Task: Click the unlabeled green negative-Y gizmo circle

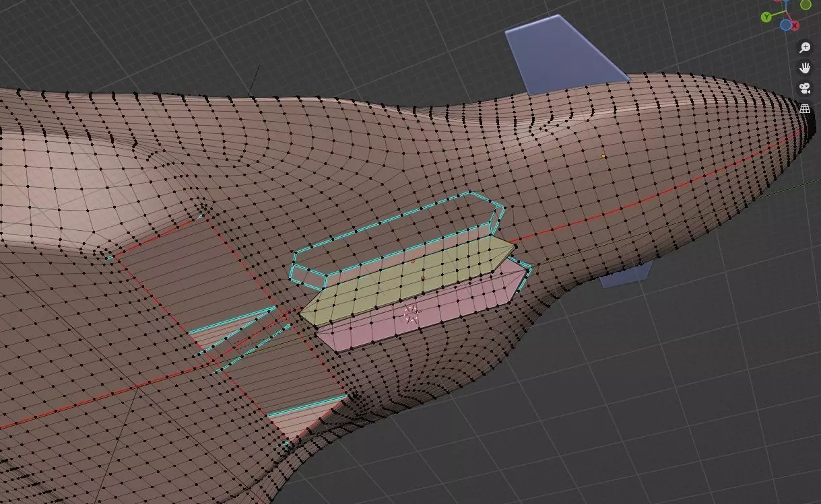Action: (806, 4)
